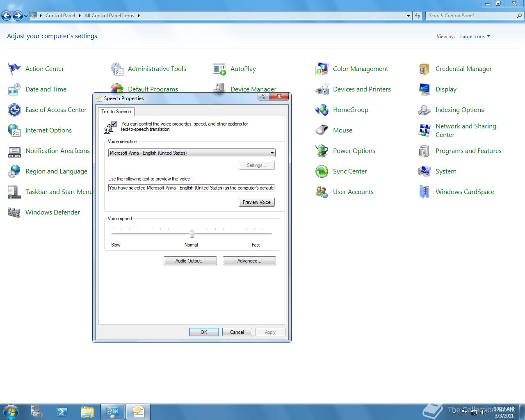Click in the preview voice text field

click(192, 188)
